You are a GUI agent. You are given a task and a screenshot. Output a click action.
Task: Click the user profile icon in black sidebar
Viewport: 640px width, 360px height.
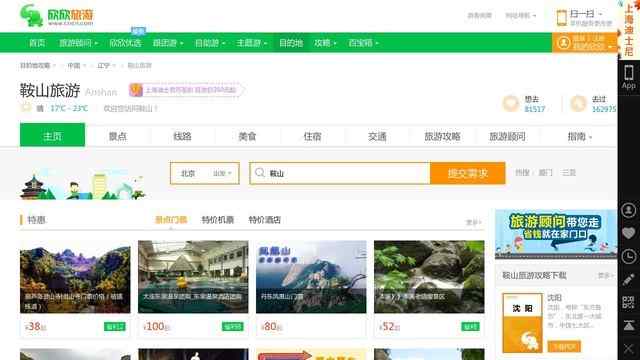[x=629, y=210]
